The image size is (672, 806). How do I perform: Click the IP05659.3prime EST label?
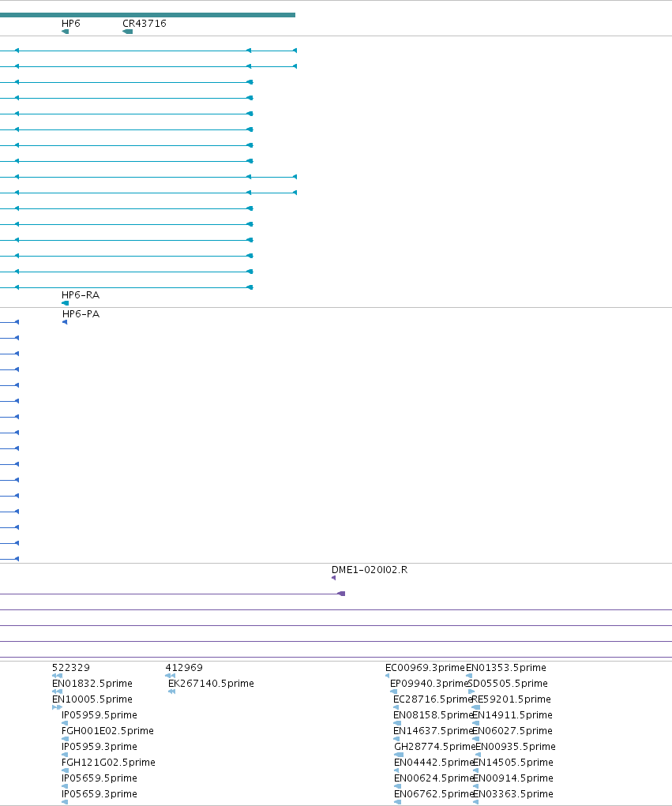tap(99, 794)
